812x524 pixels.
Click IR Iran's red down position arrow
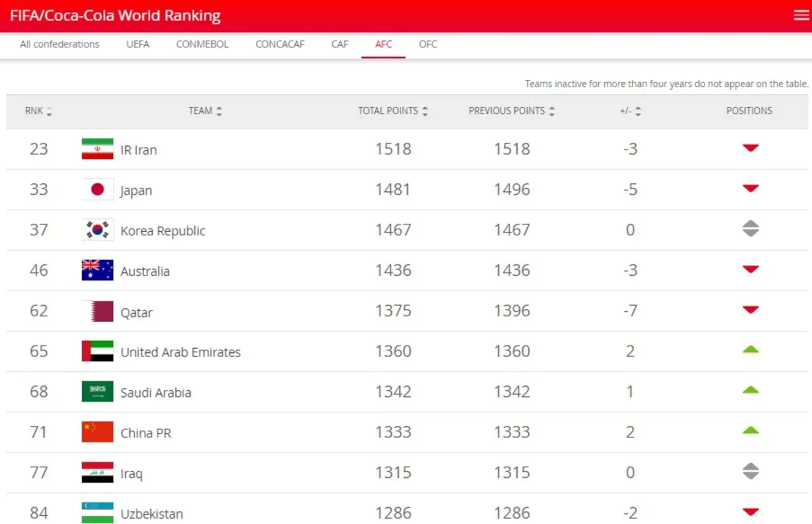[x=750, y=148]
